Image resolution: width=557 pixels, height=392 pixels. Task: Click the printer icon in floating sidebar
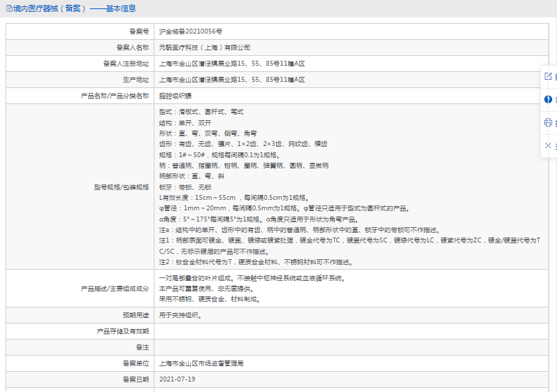(x=548, y=122)
